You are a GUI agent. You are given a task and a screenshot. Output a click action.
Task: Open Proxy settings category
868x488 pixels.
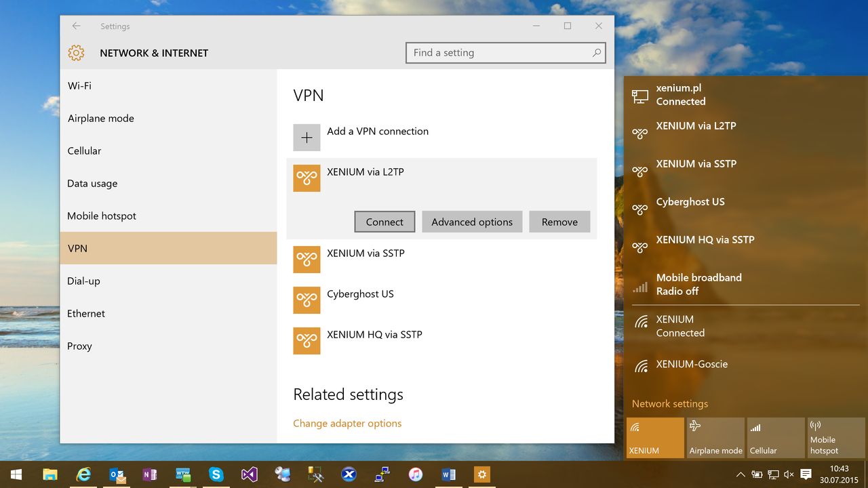click(168, 346)
